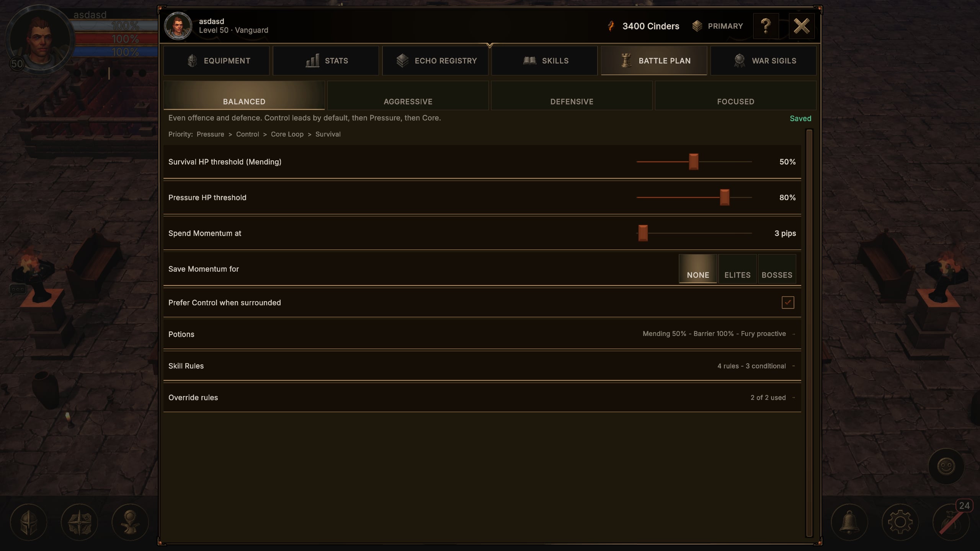Open the chat speech bubble icon
This screenshot has width=980, height=551.
18,290
